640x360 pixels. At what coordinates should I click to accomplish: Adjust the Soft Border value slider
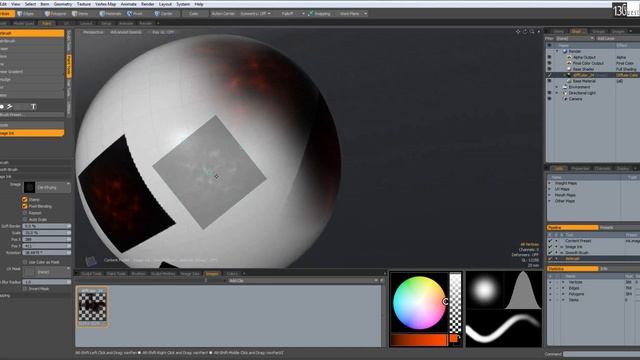tap(47, 226)
